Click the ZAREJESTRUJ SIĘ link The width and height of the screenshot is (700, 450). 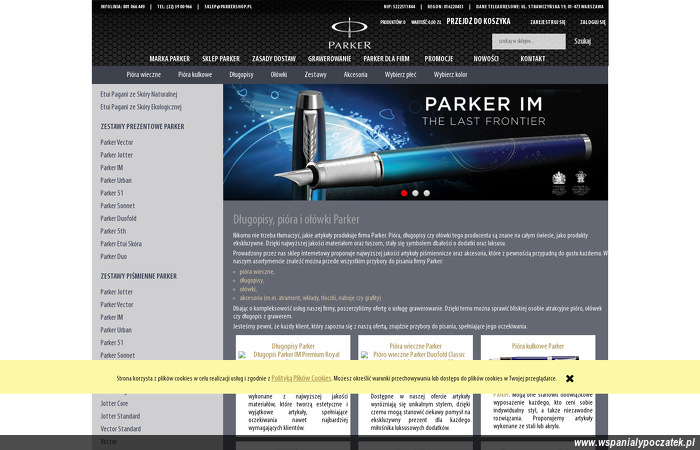point(547,22)
